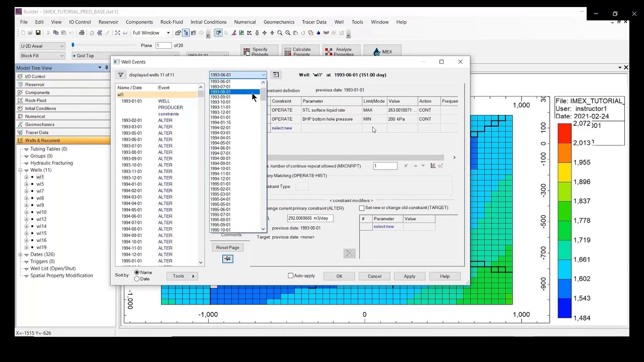Click the fit-to-window expand arrows icon
Screen dimensions: 644x362
tap(117, 33)
